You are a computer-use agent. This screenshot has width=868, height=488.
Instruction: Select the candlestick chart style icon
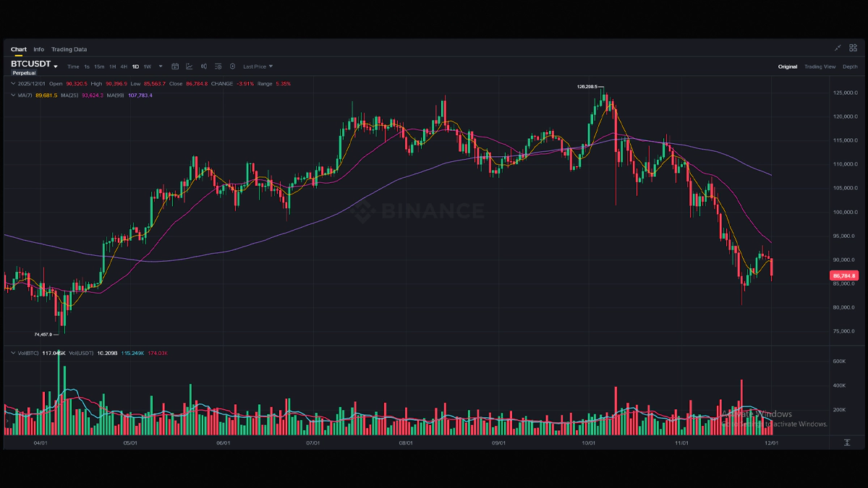(x=203, y=67)
